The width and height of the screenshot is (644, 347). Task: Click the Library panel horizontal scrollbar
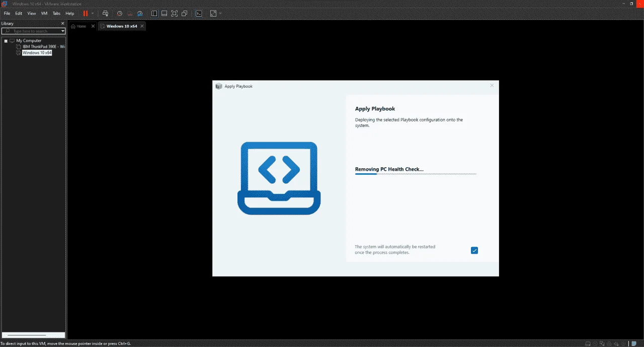[x=33, y=335]
